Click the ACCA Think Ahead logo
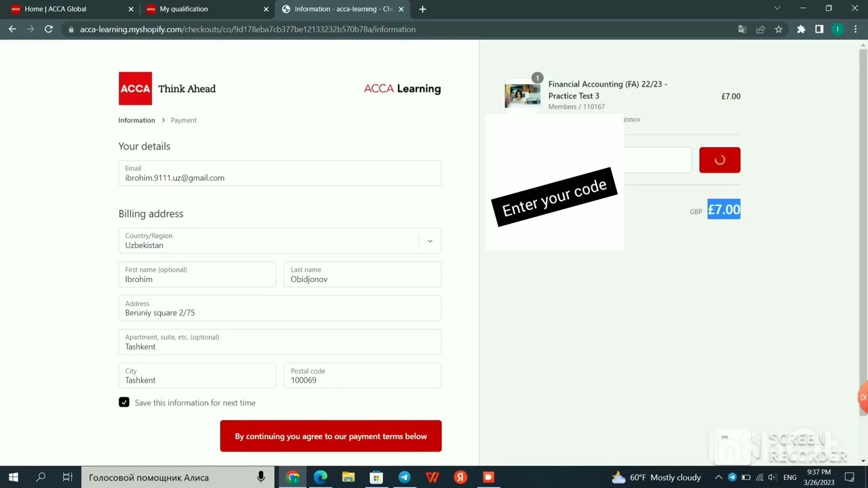The height and width of the screenshot is (488, 868). [167, 89]
